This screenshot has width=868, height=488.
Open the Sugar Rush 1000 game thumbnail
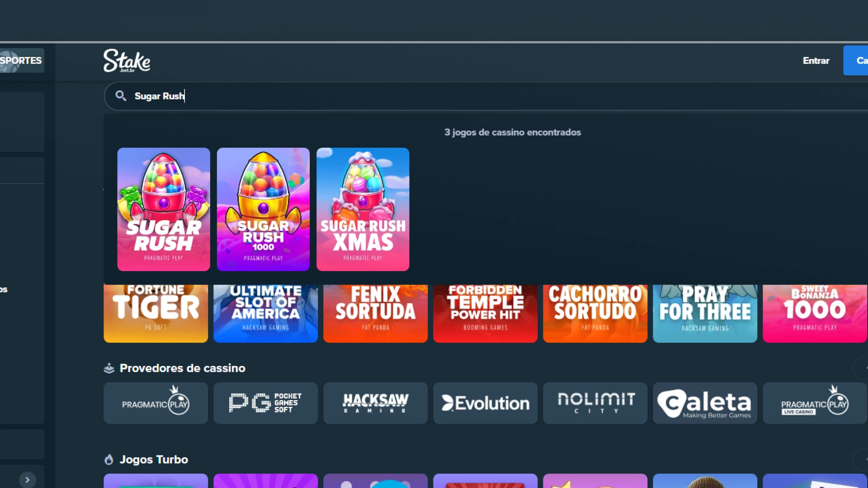point(263,209)
